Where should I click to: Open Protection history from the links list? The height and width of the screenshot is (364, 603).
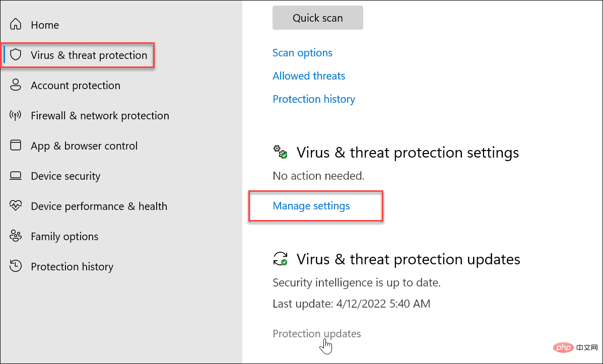click(314, 99)
